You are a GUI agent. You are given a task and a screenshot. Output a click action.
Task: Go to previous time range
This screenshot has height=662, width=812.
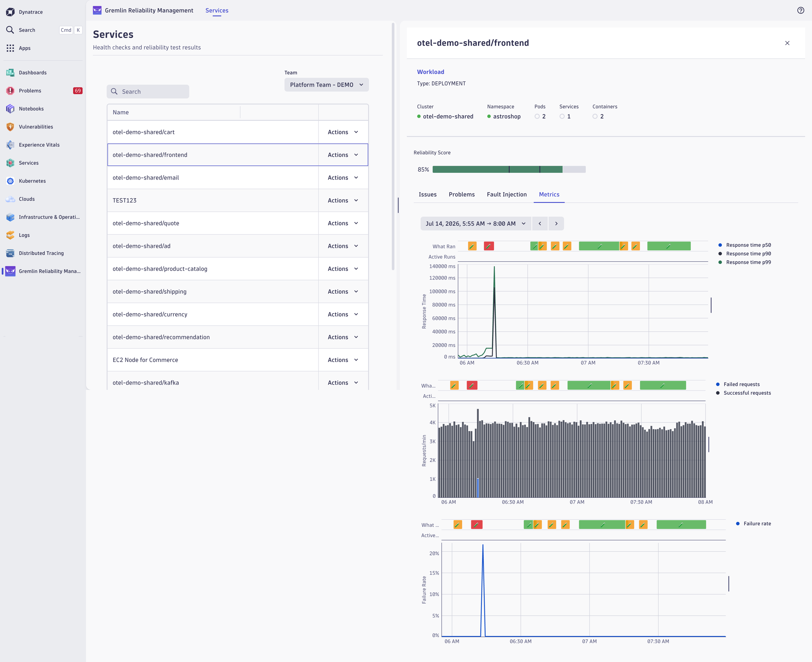point(540,223)
